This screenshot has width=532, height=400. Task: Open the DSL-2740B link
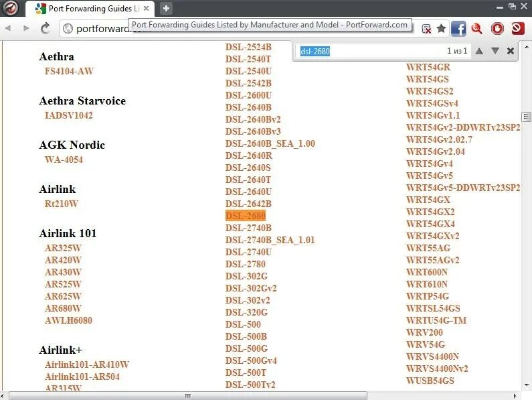click(248, 228)
